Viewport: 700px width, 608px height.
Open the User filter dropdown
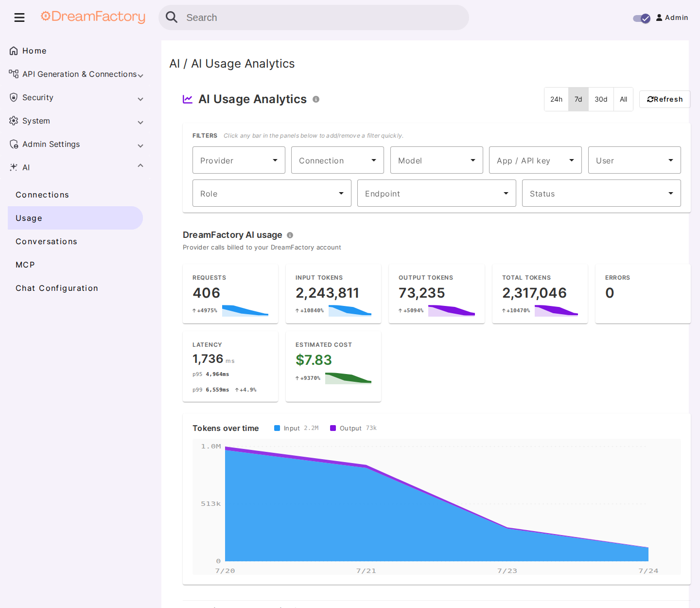[634, 160]
